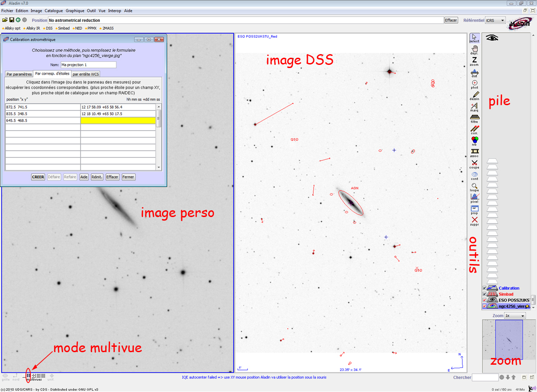This screenshot has width=537, height=392.
Task: Toggle the ESO POSS2UKSTU plane checkbox
Action: tap(484, 300)
